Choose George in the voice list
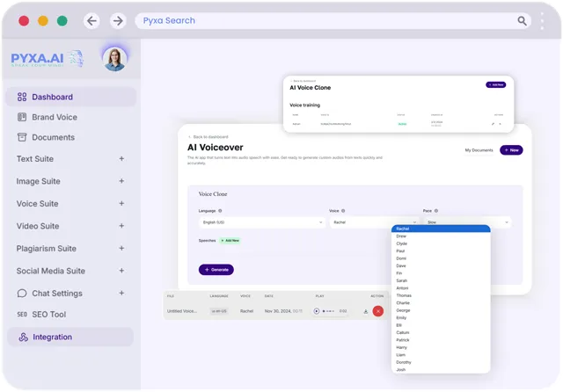 pyautogui.click(x=441, y=310)
